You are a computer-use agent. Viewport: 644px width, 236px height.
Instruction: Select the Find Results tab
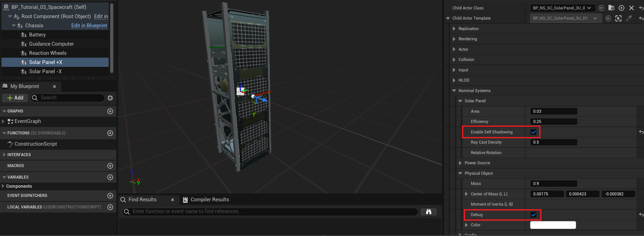(142, 200)
